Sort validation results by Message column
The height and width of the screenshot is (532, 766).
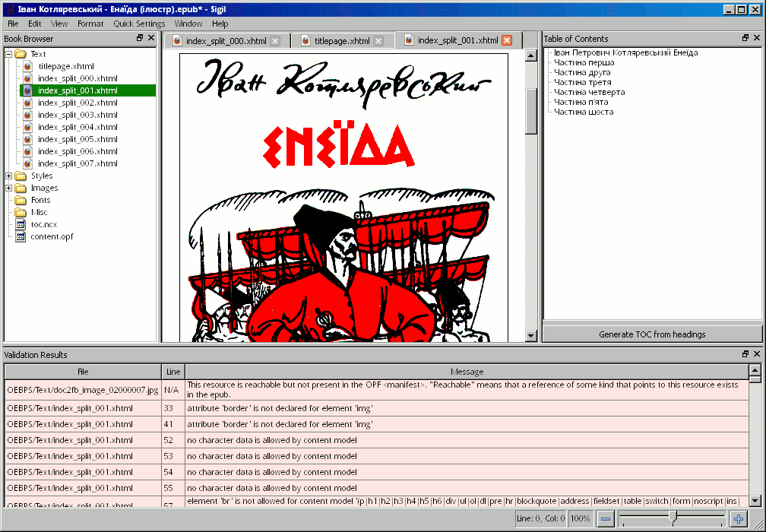(x=467, y=372)
